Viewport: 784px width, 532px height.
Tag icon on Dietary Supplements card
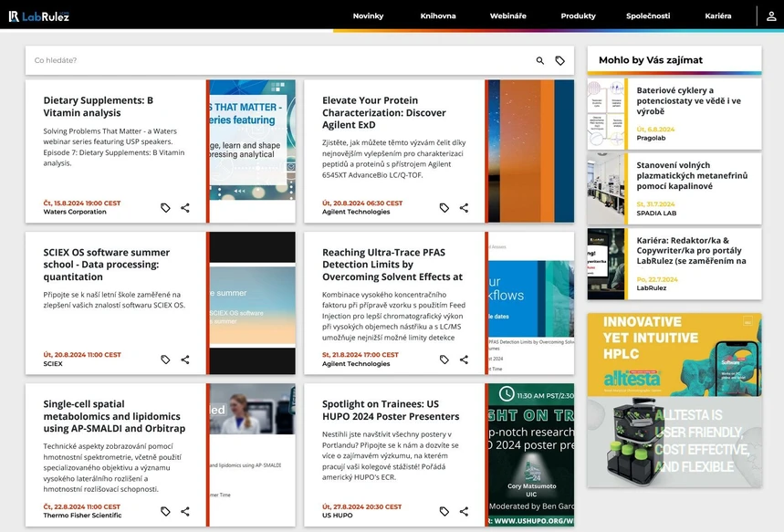(x=165, y=207)
